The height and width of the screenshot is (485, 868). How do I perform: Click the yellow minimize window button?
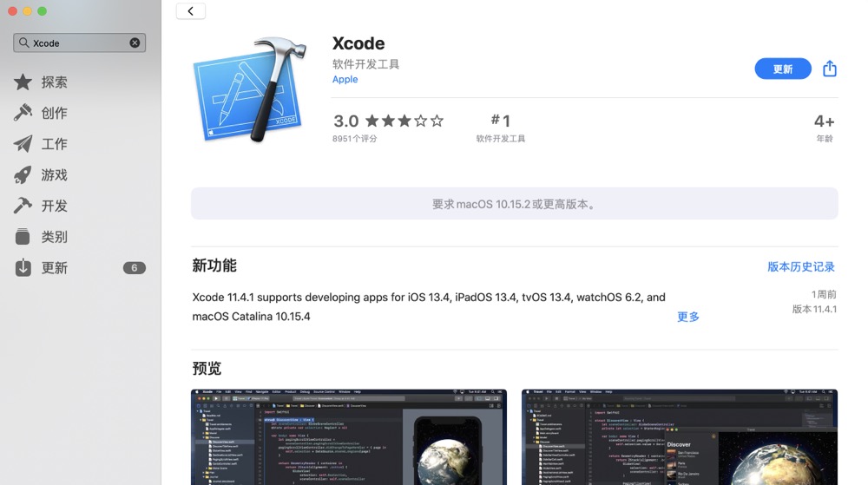click(x=27, y=11)
